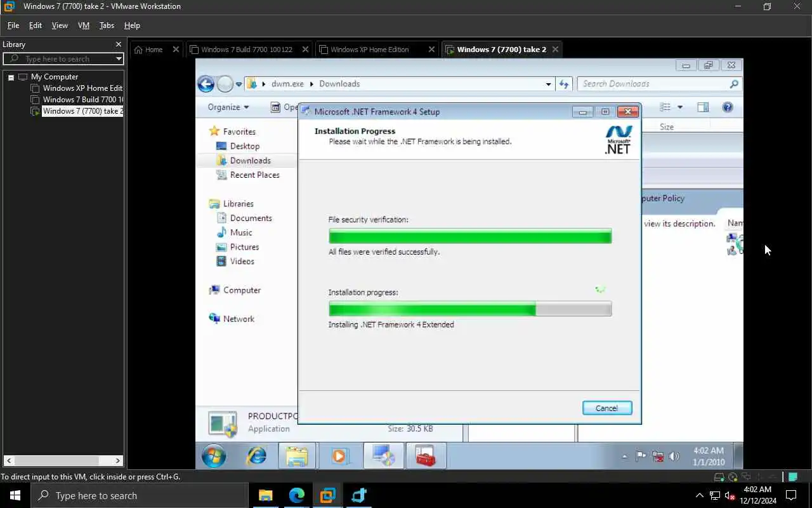Click the Explorer Forward button
The height and width of the screenshot is (508, 812).
[x=225, y=84]
